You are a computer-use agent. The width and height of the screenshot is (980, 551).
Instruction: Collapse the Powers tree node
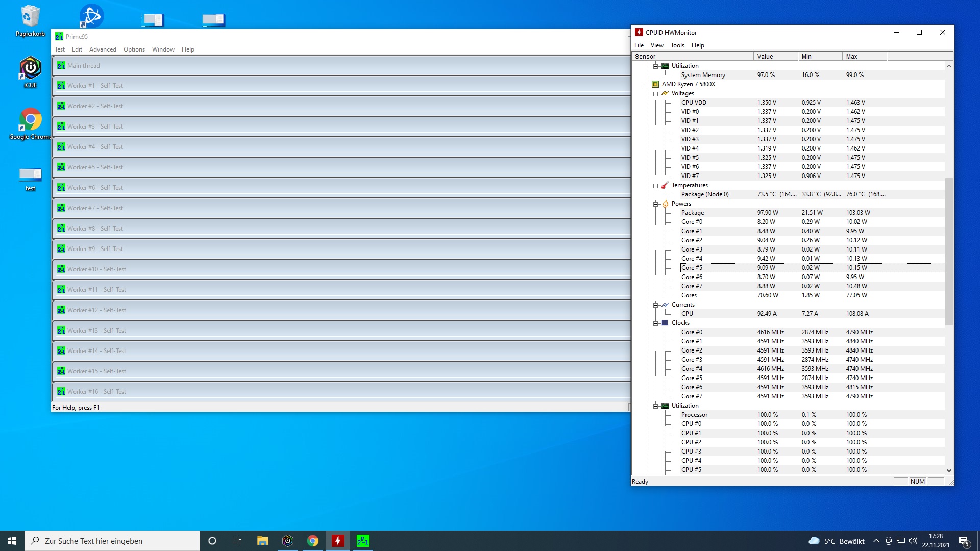pos(655,204)
